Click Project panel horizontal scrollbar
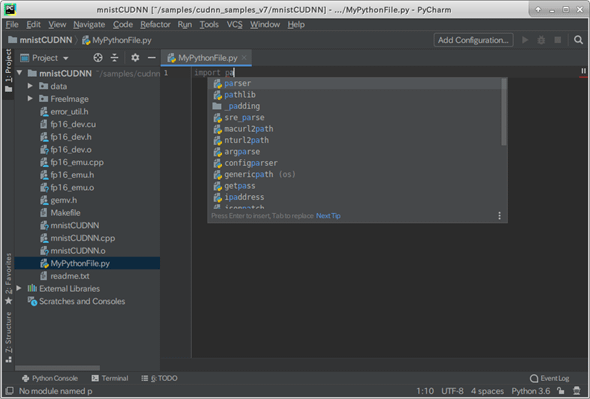 [58, 368]
